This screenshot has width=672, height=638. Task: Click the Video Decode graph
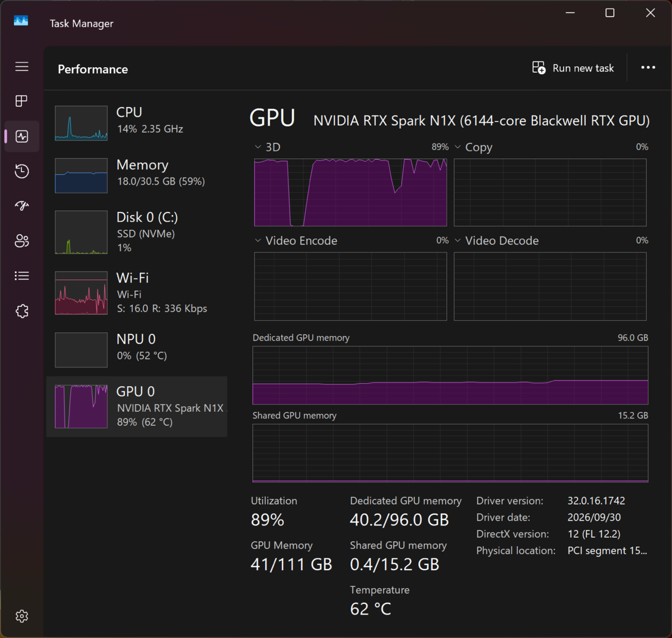click(550, 286)
